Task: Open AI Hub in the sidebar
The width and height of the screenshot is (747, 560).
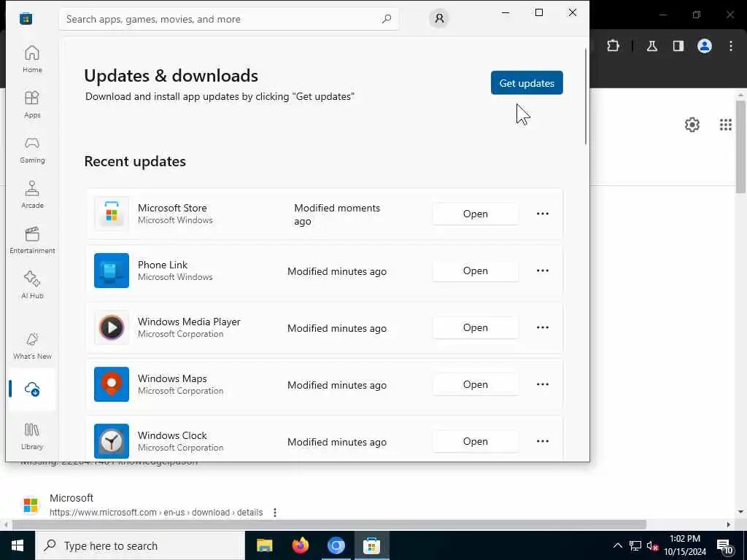Action: [x=32, y=285]
